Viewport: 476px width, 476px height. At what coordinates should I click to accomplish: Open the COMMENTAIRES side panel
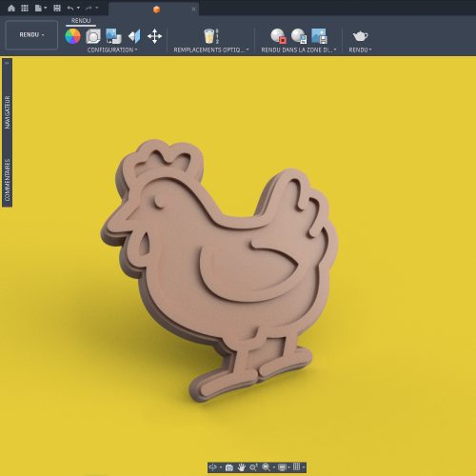(x=8, y=180)
